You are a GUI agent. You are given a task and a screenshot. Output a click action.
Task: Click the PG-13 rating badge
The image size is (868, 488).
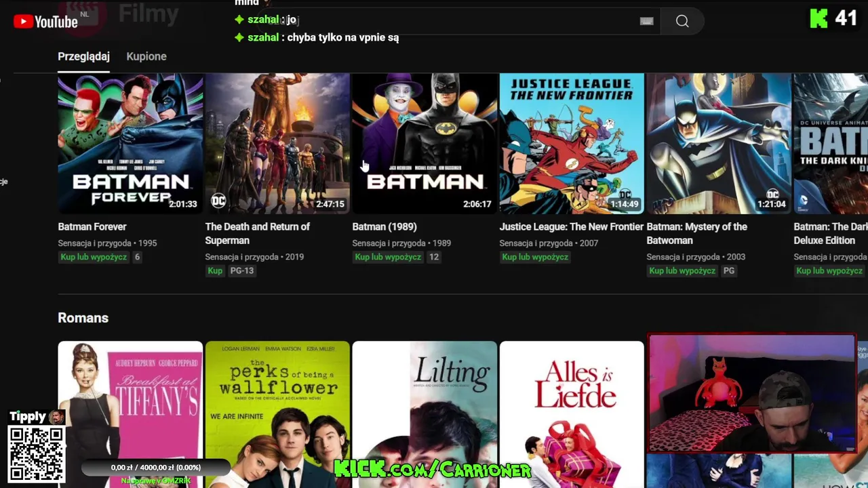point(241,270)
